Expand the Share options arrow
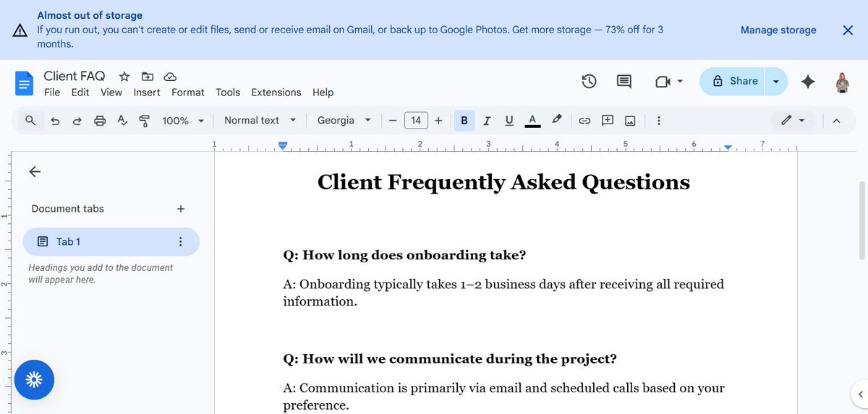 (x=776, y=82)
